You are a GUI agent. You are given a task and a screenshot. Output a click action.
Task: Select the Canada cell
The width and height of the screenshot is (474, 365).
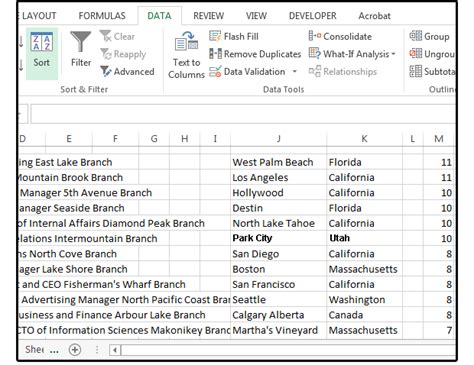point(364,315)
